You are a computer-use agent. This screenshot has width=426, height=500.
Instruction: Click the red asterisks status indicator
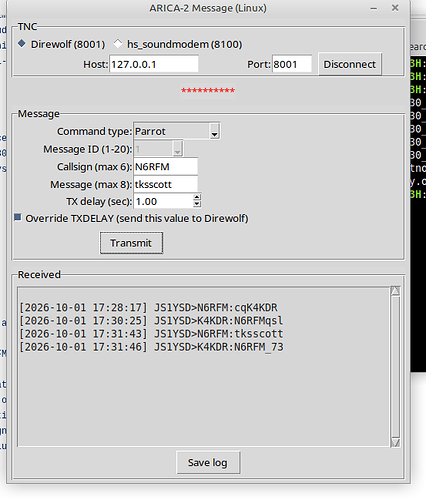pyautogui.click(x=208, y=90)
